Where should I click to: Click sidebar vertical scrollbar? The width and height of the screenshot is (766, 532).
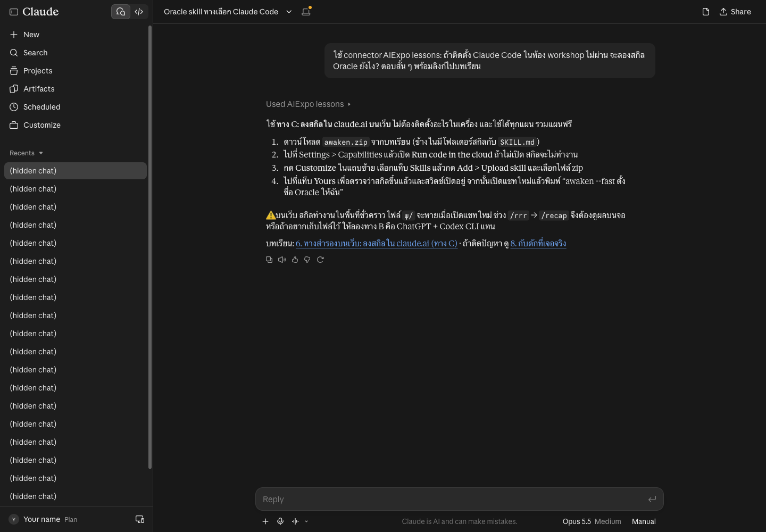tap(150, 247)
